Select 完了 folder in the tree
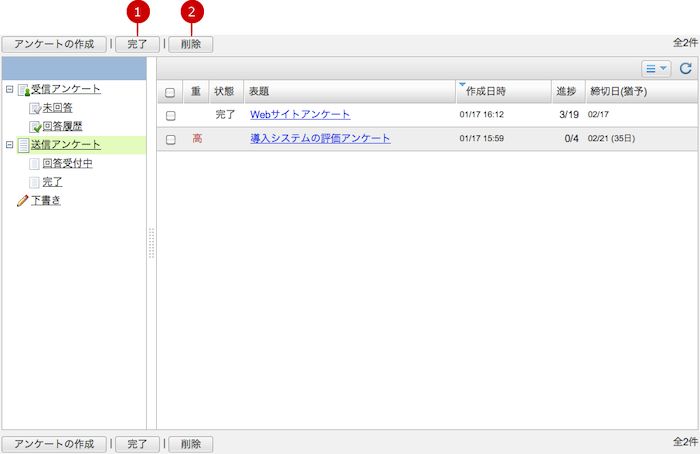 [52, 182]
